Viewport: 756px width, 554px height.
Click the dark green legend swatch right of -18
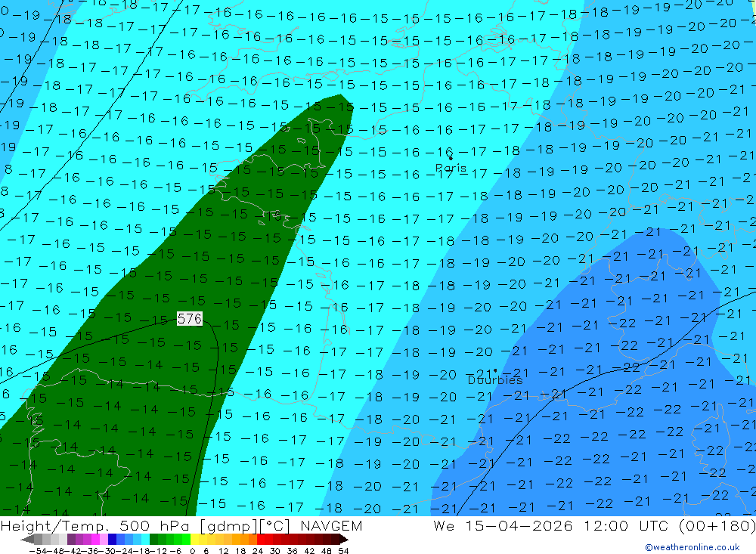153,539
